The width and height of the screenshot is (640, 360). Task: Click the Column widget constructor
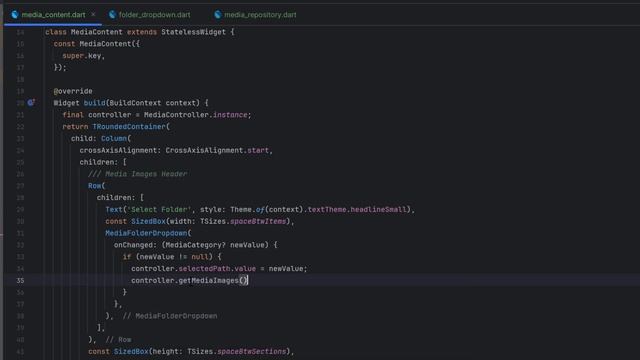pos(114,138)
